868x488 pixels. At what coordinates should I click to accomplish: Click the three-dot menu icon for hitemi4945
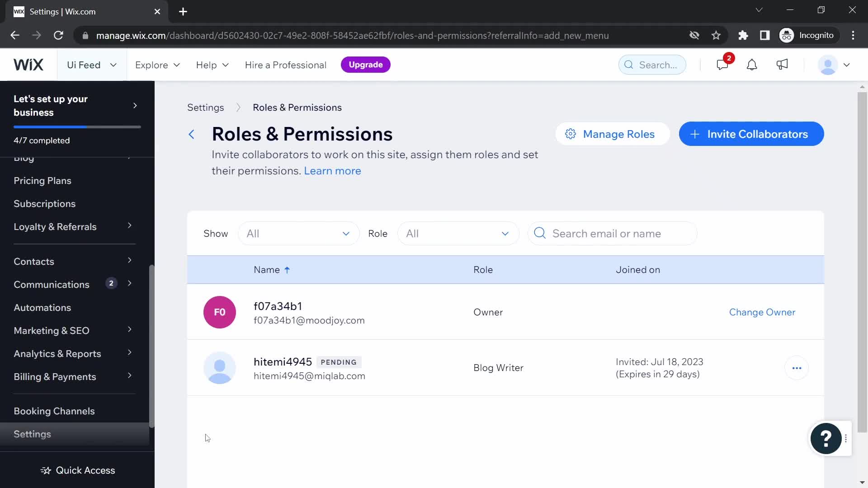[x=798, y=368]
